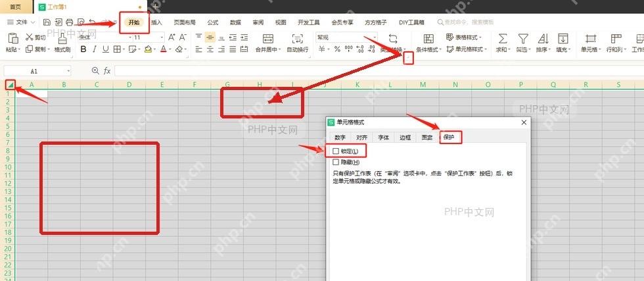Toggle Underline formatting
The height and width of the screenshot is (281, 644).
(x=106, y=49)
